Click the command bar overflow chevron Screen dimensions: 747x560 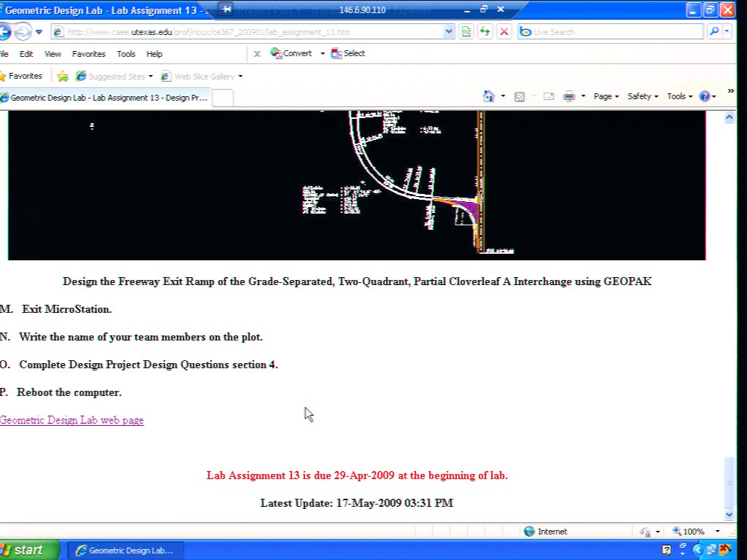tap(731, 90)
